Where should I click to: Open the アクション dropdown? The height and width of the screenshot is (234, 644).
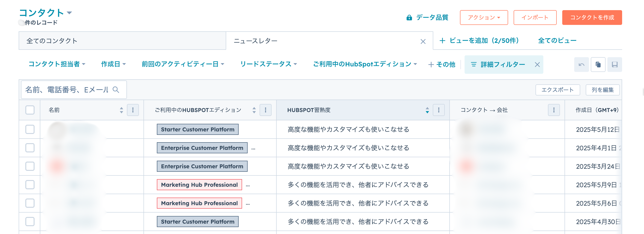point(483,18)
